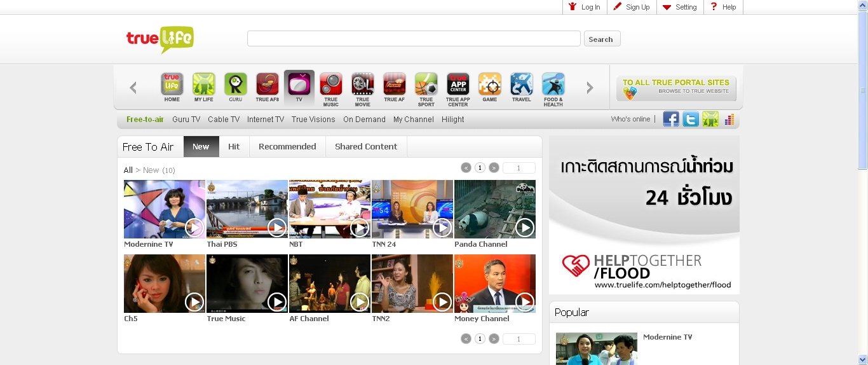Open the MY LIFE icon
This screenshot has height=365, width=868.
click(204, 87)
